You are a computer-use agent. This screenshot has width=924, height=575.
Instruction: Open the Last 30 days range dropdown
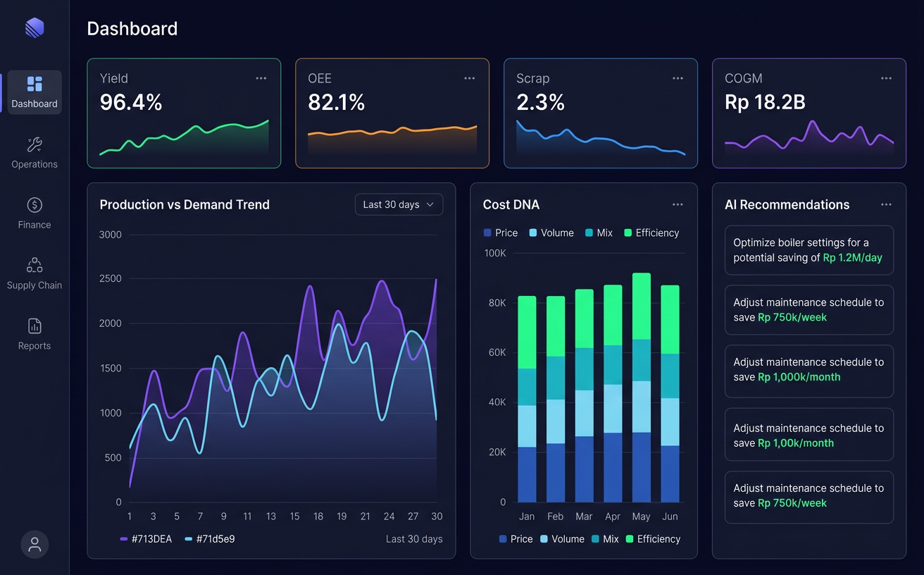point(399,204)
